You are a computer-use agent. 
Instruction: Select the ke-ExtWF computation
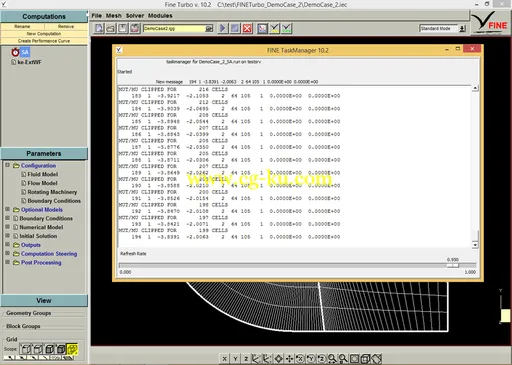tap(29, 62)
